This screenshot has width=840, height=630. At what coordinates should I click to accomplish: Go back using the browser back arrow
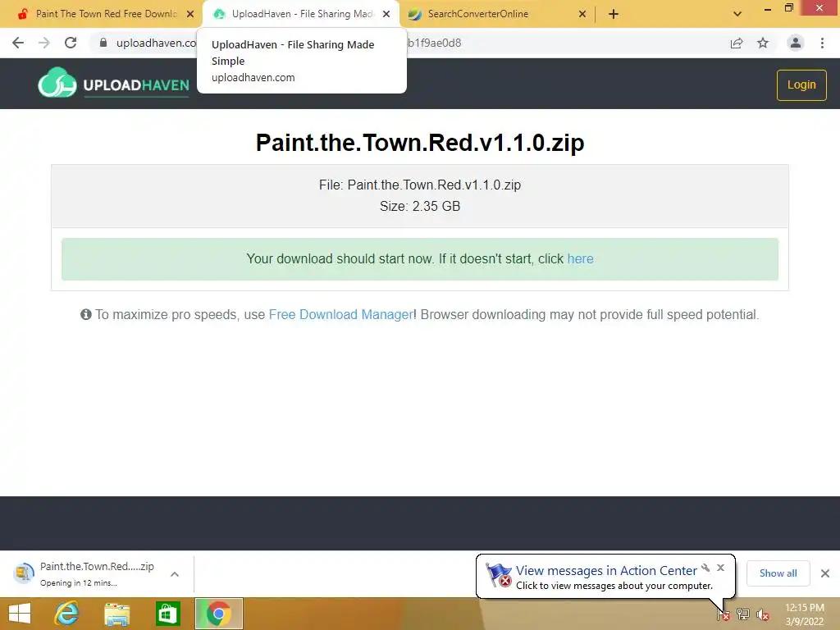(18, 43)
